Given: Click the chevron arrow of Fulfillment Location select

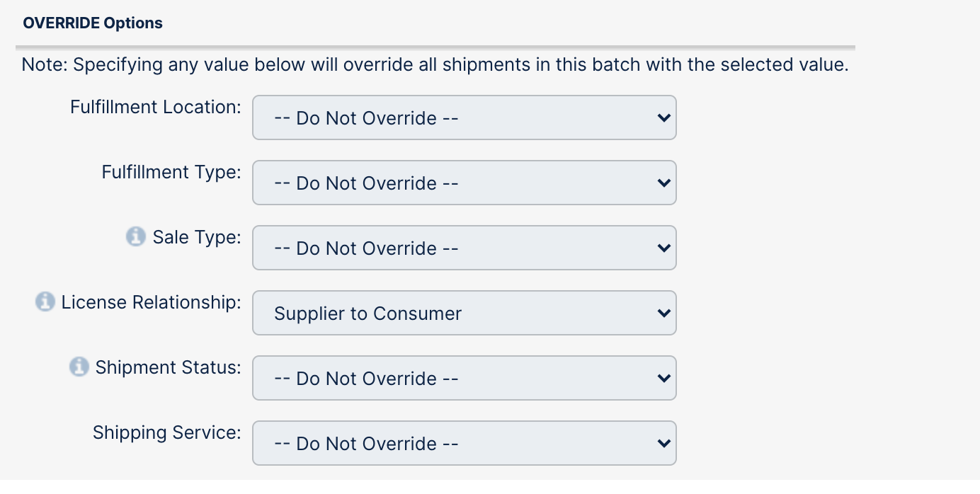Looking at the screenshot, I should [x=663, y=118].
